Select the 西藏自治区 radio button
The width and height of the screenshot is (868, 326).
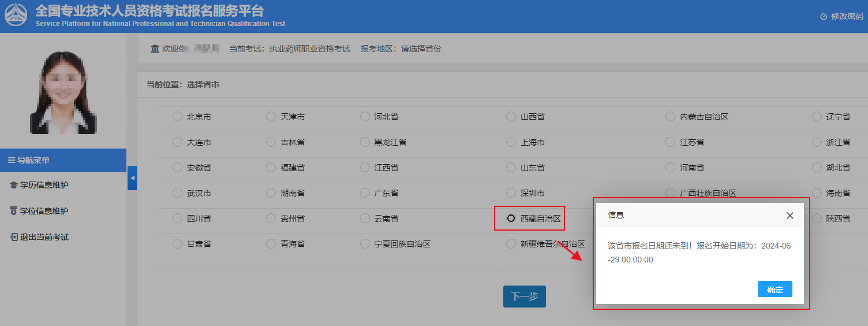511,218
